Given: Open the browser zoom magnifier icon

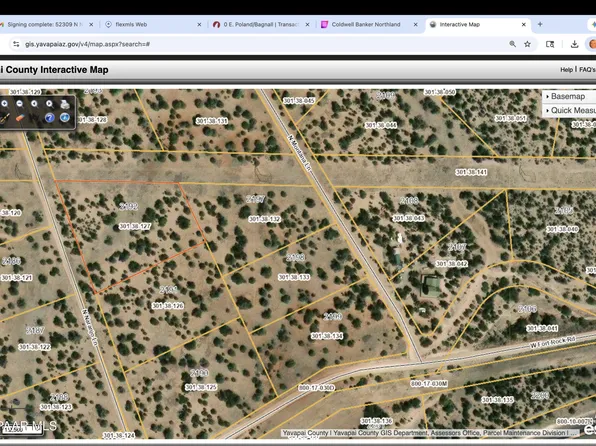Looking at the screenshot, I should tap(512, 44).
